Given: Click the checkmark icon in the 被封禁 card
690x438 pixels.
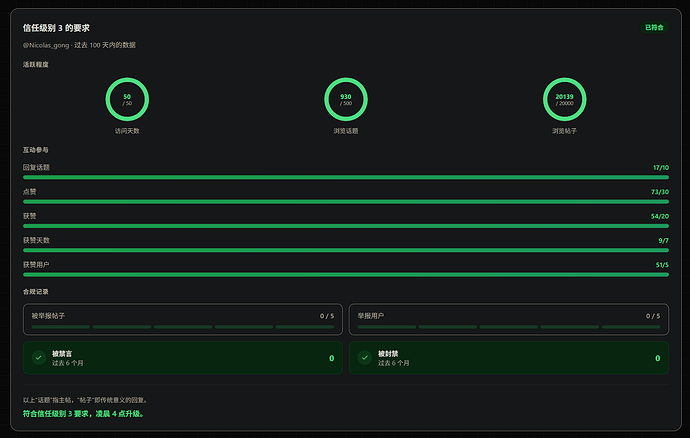Looking at the screenshot, I should click(x=365, y=357).
